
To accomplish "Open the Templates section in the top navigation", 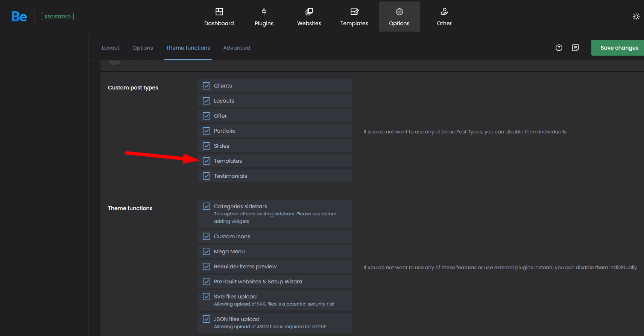I will pyautogui.click(x=354, y=17).
